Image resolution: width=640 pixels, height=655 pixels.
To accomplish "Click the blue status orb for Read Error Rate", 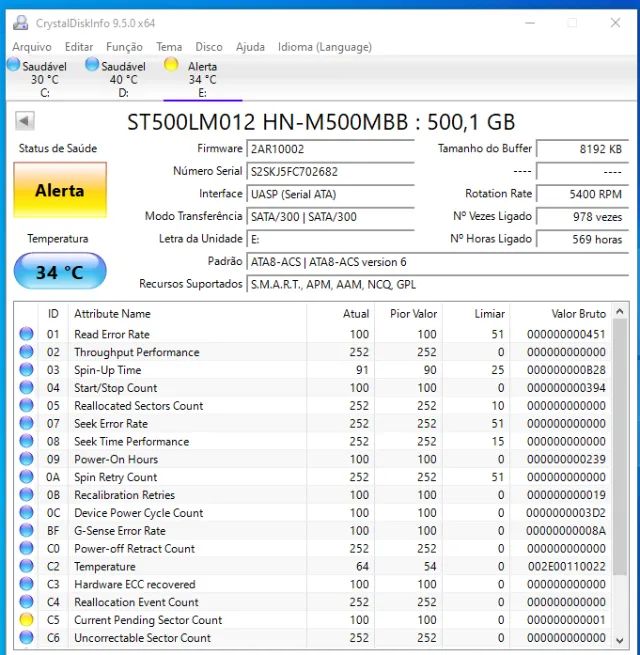I will (26, 334).
